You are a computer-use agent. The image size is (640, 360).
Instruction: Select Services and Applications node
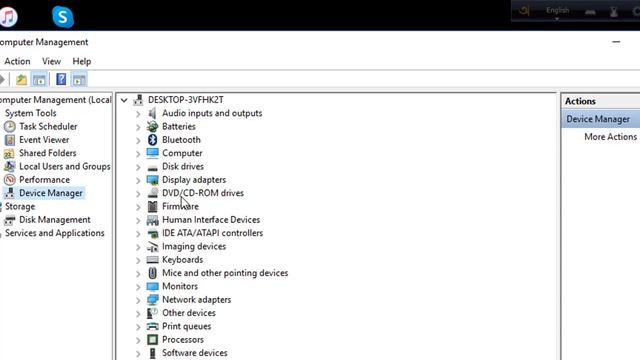coord(55,233)
